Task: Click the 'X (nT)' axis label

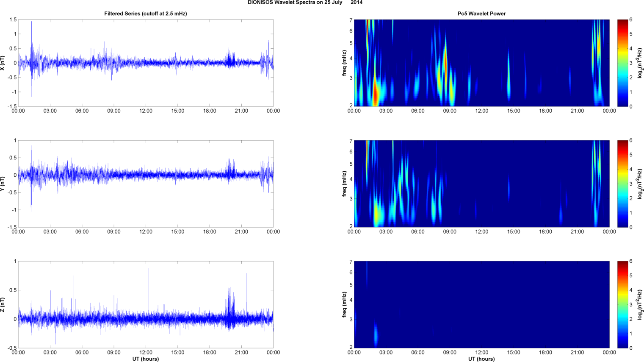Action: pos(3,63)
